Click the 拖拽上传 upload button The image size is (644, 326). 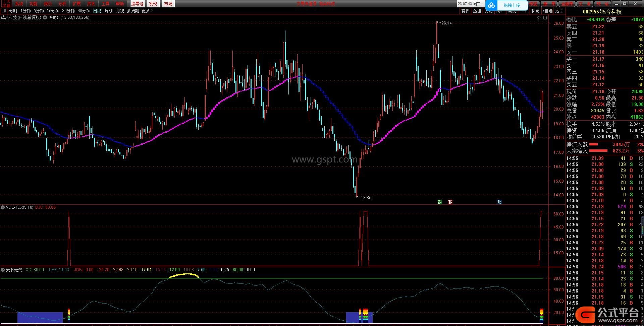pyautogui.click(x=512, y=5)
